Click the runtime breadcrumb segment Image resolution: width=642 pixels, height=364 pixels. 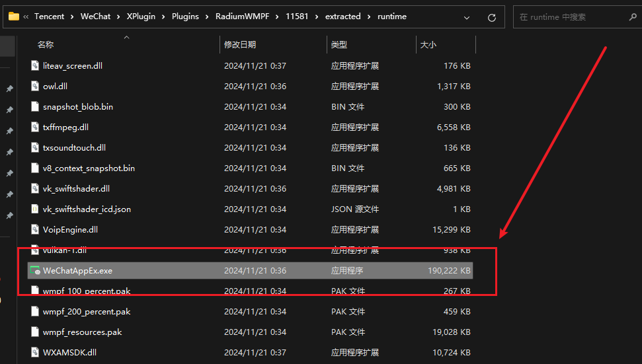392,17
